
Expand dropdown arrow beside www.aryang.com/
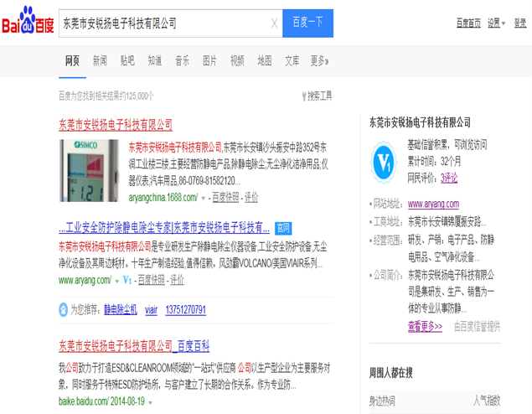click(117, 282)
